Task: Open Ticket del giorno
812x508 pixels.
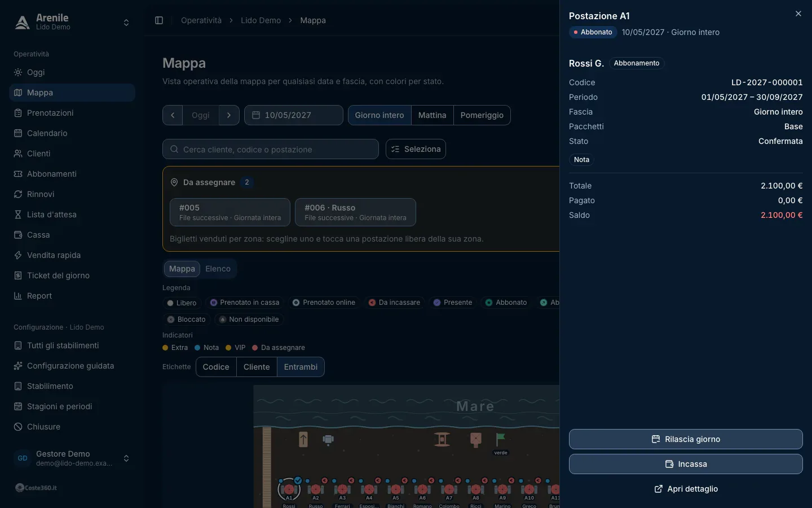Action: point(72,275)
